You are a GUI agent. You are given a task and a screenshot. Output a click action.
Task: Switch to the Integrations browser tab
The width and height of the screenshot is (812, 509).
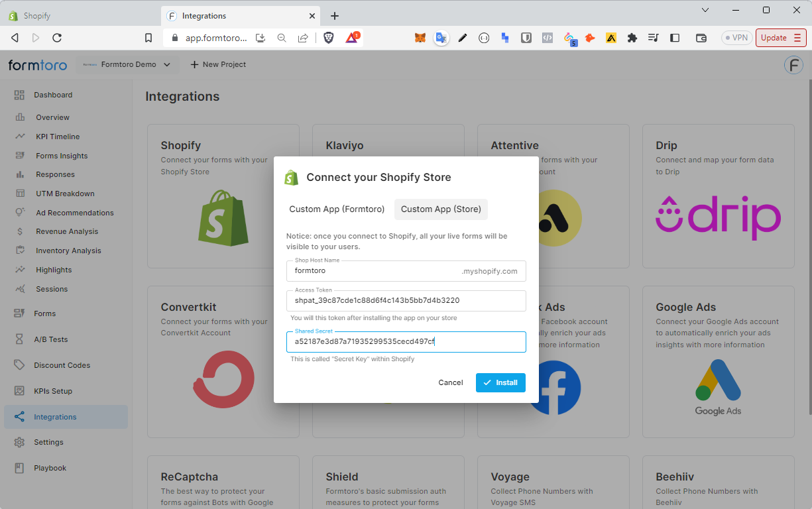point(241,16)
